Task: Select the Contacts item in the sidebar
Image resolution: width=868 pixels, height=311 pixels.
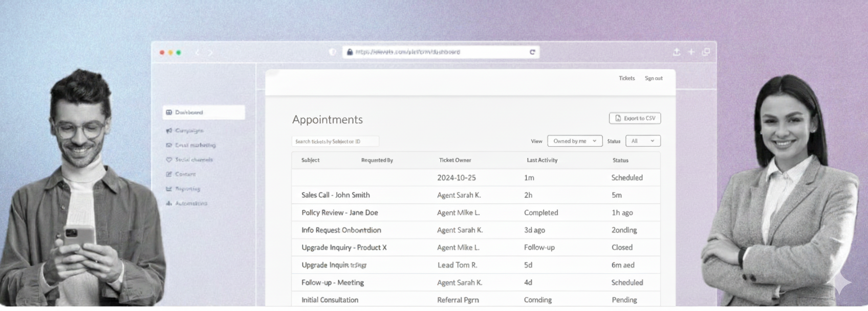Action: coord(185,174)
